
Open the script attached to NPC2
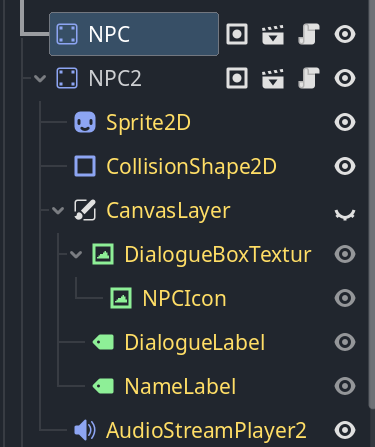point(309,78)
